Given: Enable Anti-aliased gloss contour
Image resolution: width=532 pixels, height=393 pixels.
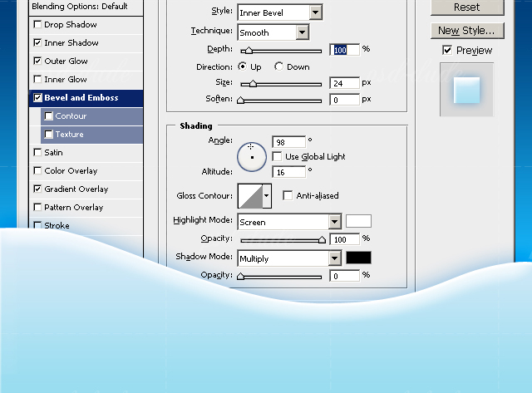Looking at the screenshot, I should [x=288, y=195].
